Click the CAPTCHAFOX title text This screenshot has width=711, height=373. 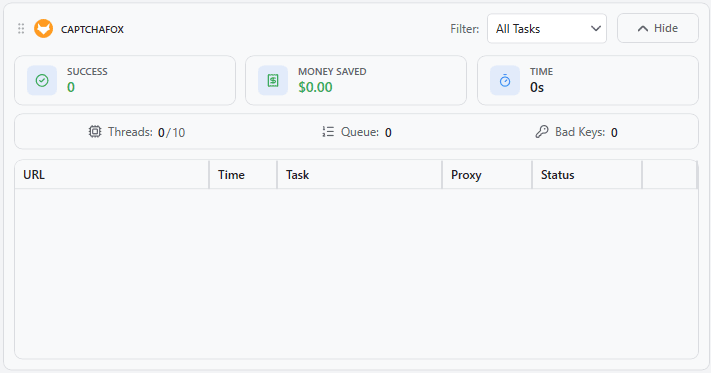tap(93, 29)
